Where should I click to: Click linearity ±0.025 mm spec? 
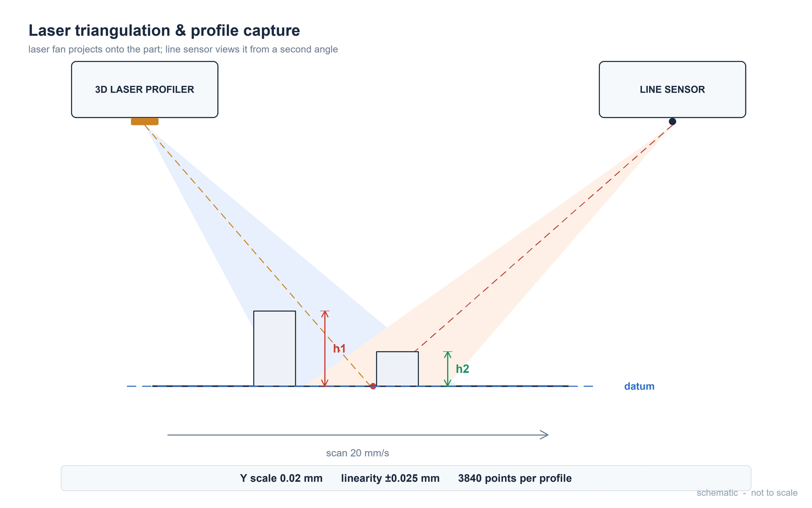(390, 479)
